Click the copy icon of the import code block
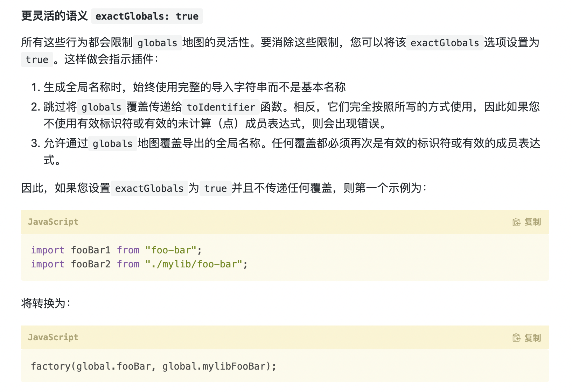572x392 pixels. point(516,222)
